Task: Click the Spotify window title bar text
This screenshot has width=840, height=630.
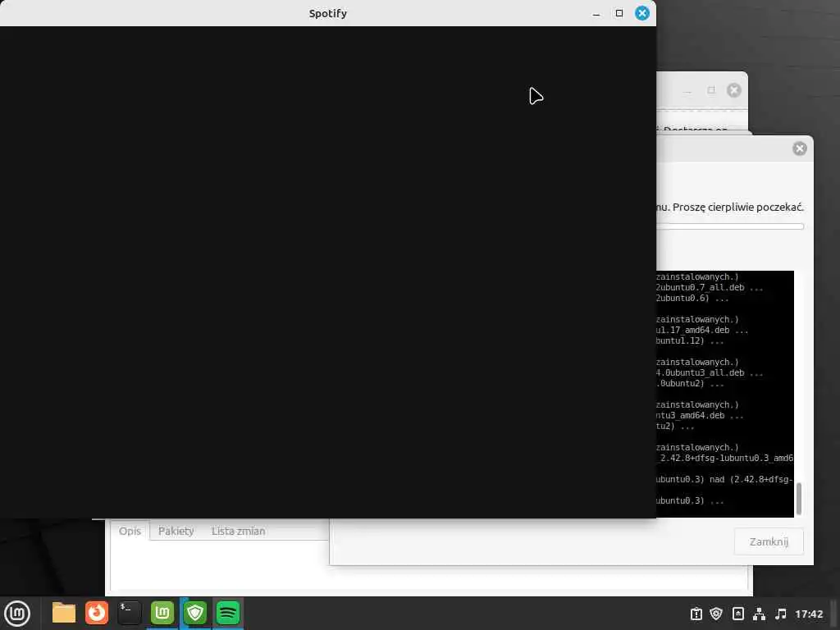Action: pos(328,13)
